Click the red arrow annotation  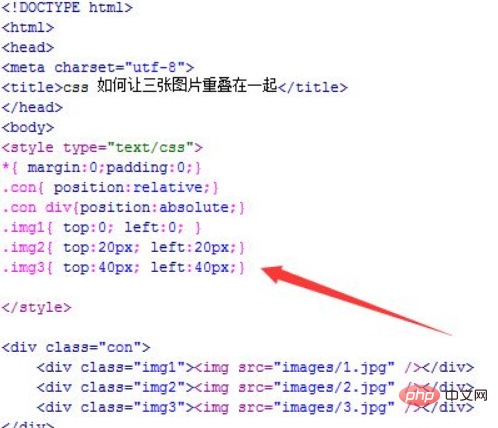[356, 300]
